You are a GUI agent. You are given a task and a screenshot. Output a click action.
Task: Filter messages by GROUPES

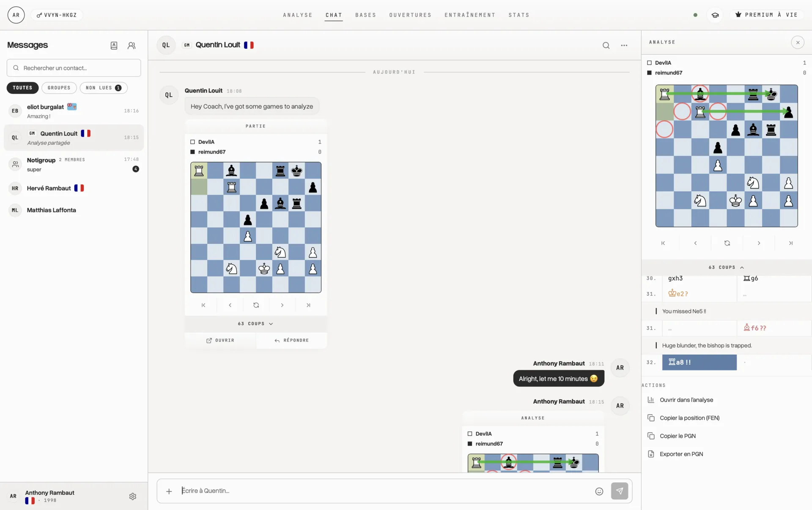(59, 88)
